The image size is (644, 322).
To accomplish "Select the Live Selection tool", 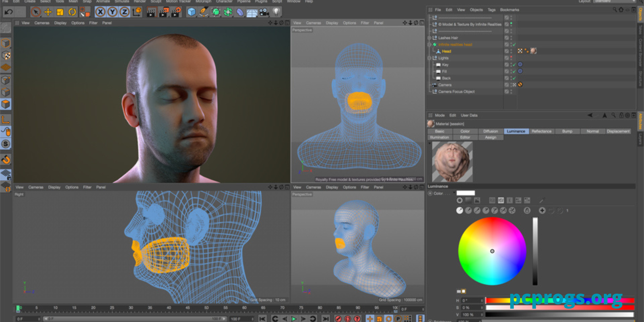I will point(36,12).
